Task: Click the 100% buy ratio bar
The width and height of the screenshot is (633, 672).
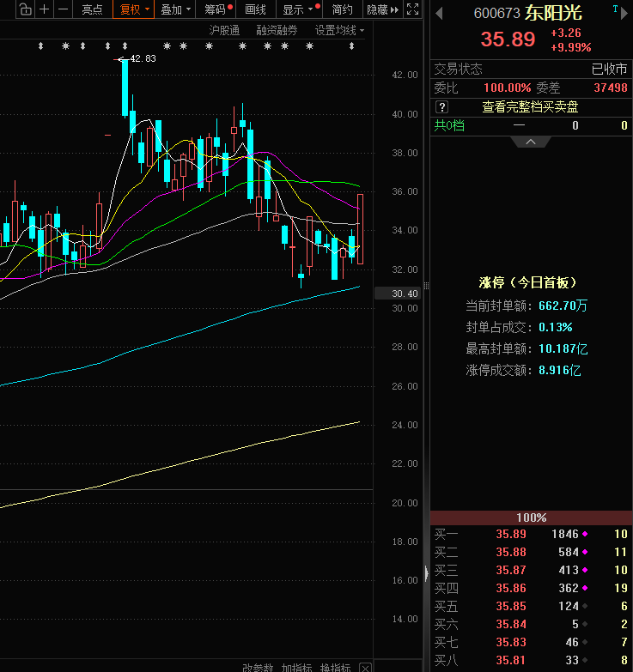Action: pyautogui.click(x=532, y=518)
